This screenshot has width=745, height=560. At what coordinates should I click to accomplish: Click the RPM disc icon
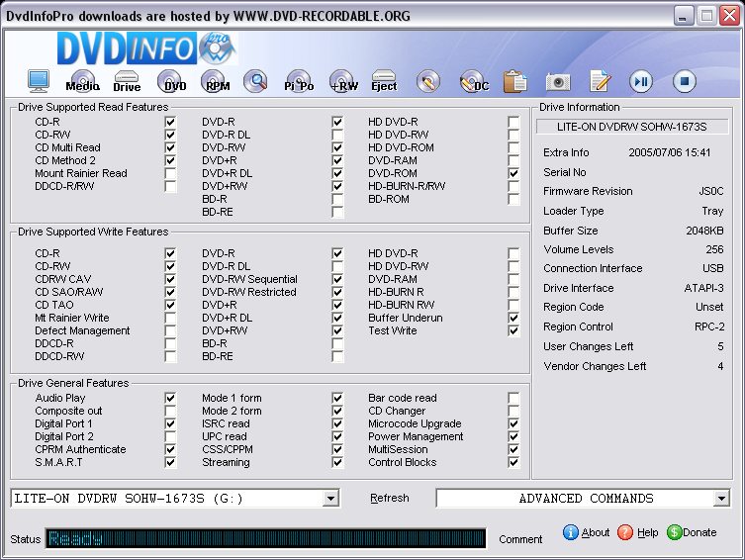click(x=215, y=81)
